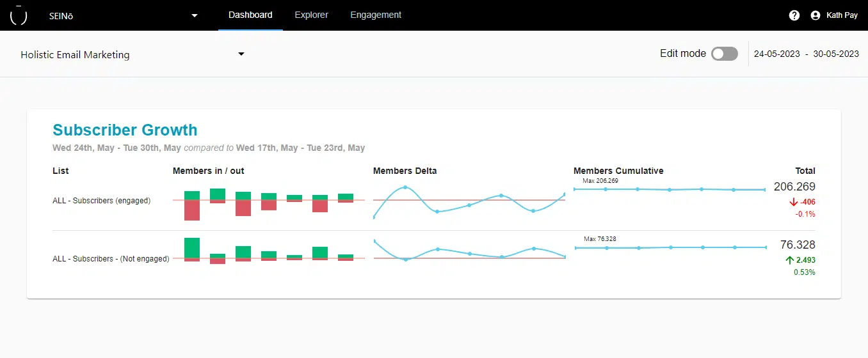Click the tallest red bar for engaged subscribers
This screenshot has width=868, height=358.
192,210
